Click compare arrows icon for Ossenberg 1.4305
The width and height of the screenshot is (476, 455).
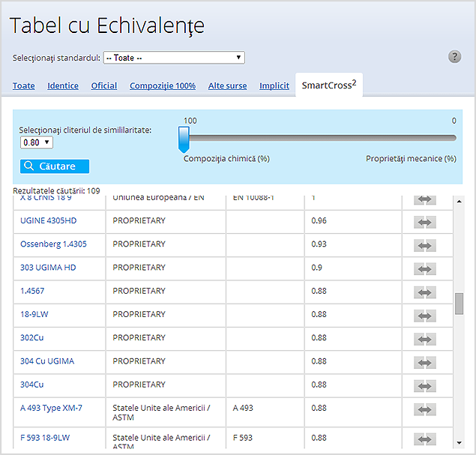point(425,246)
